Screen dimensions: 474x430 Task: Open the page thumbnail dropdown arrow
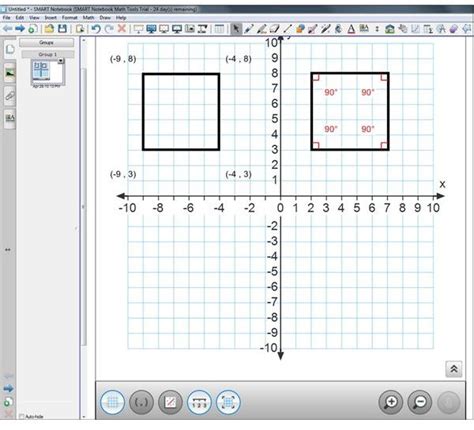coord(61,61)
